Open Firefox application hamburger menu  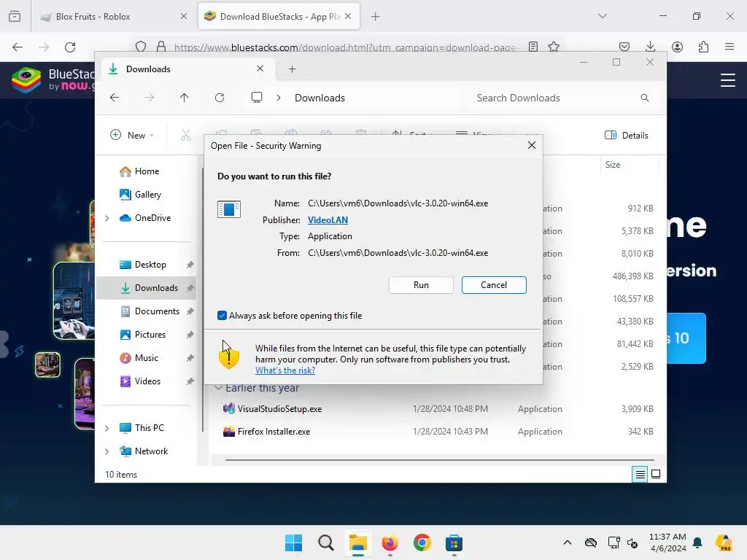click(729, 47)
